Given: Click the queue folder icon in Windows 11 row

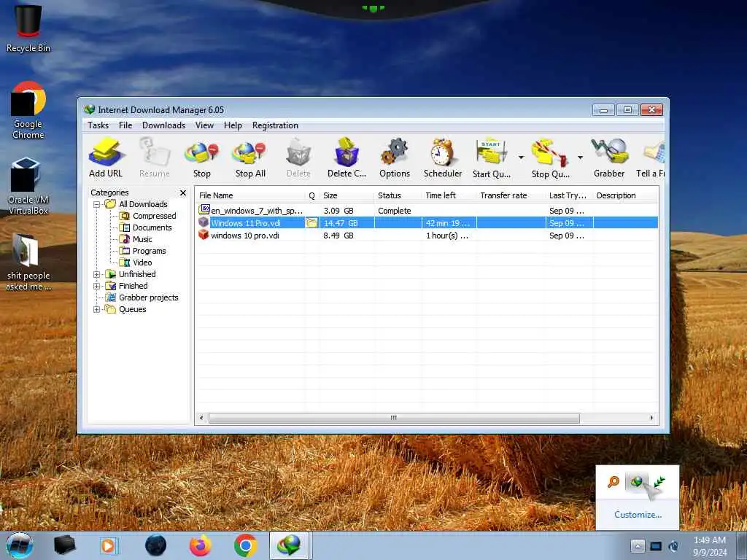Looking at the screenshot, I should (x=311, y=223).
